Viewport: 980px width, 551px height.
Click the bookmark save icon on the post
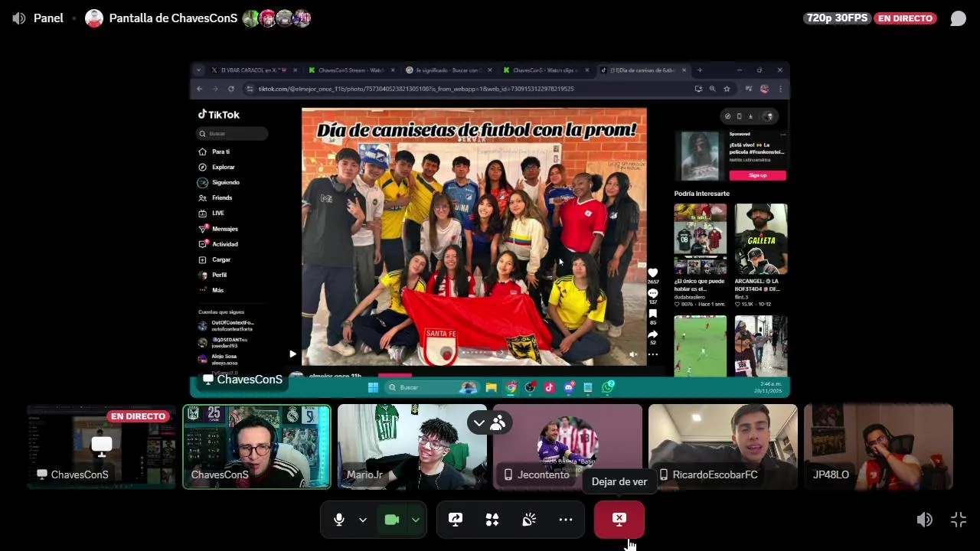tap(652, 314)
